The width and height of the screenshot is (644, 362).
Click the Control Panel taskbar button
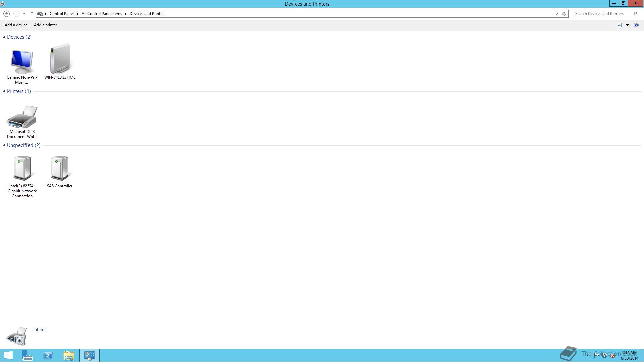(x=90, y=355)
